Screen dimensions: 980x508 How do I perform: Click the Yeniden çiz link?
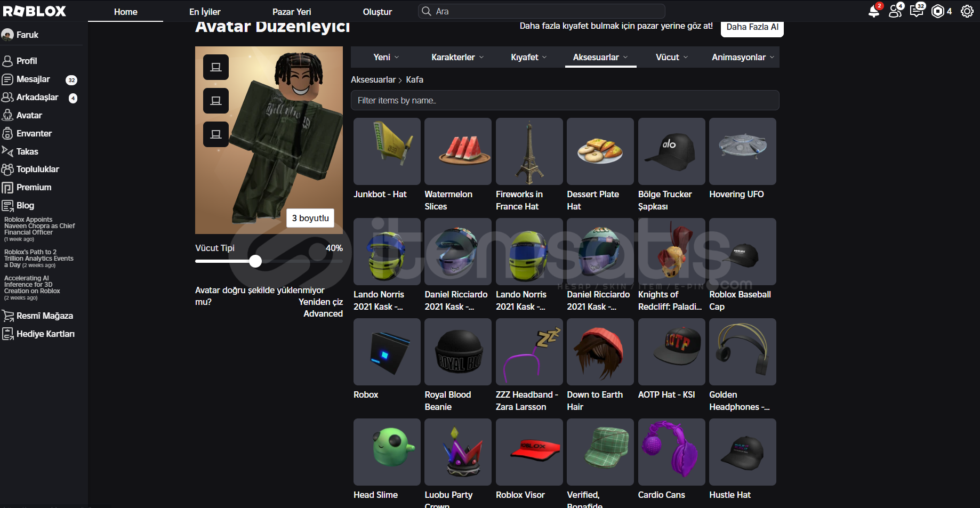click(320, 302)
